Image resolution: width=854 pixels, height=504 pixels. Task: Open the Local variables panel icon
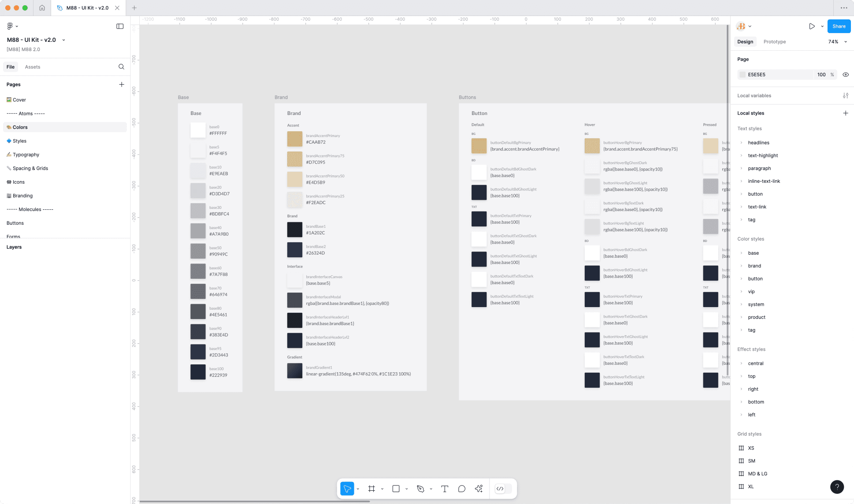pyautogui.click(x=846, y=95)
